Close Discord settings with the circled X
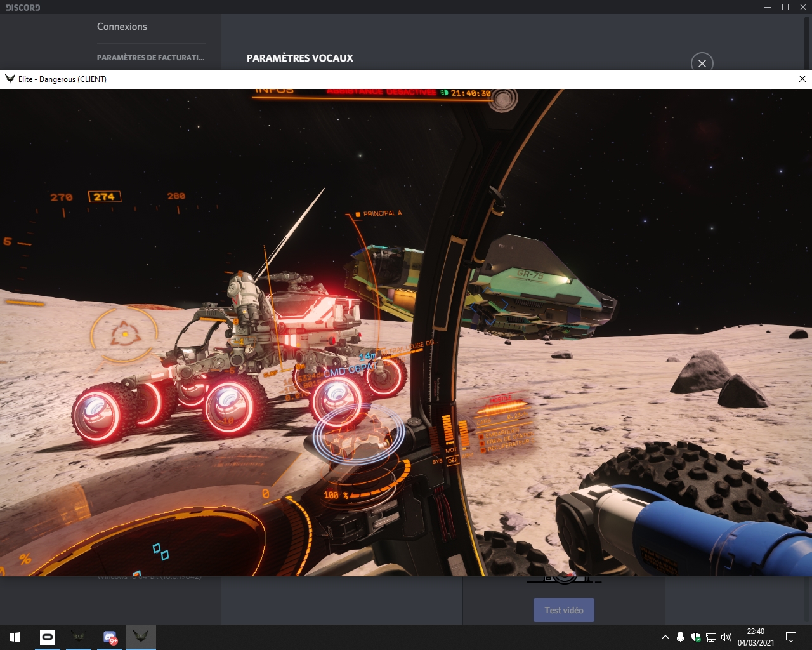 702,63
